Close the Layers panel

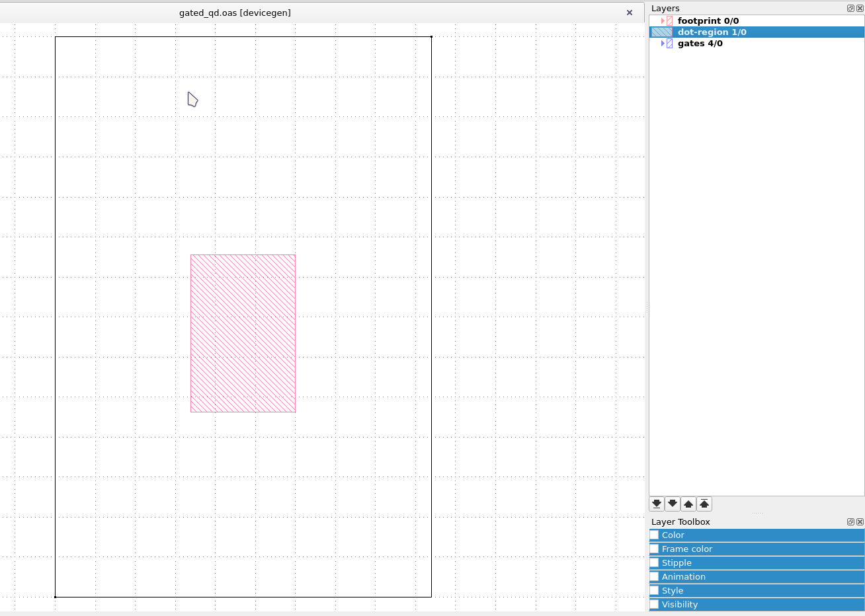coord(860,9)
